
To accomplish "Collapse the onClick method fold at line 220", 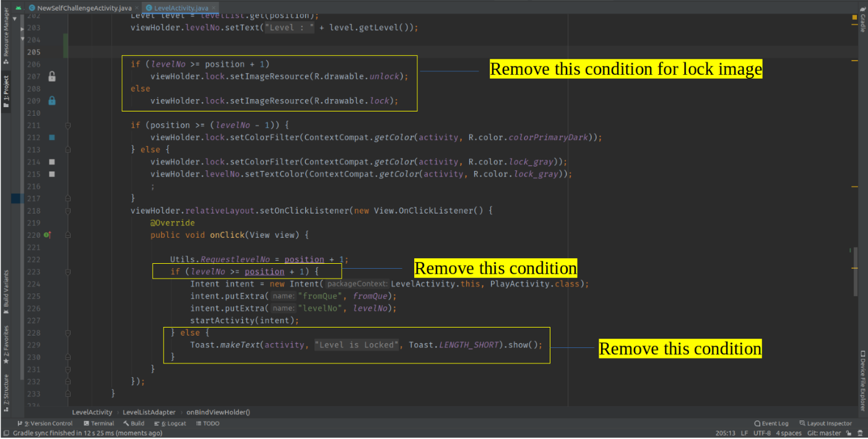I will click(x=67, y=235).
